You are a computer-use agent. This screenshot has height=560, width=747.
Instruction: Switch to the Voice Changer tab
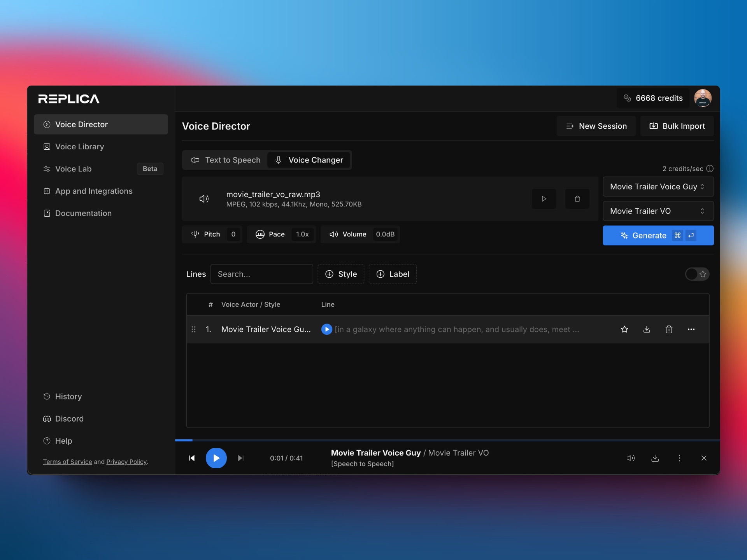(x=309, y=160)
